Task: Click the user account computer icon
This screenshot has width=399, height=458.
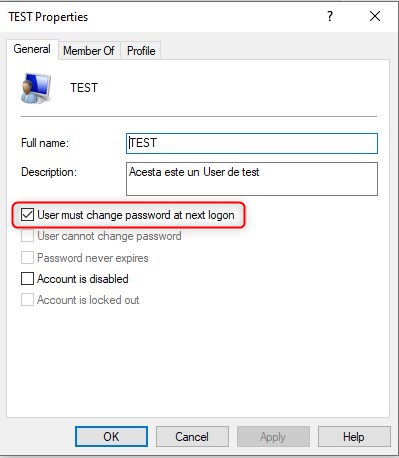Action: (36, 88)
